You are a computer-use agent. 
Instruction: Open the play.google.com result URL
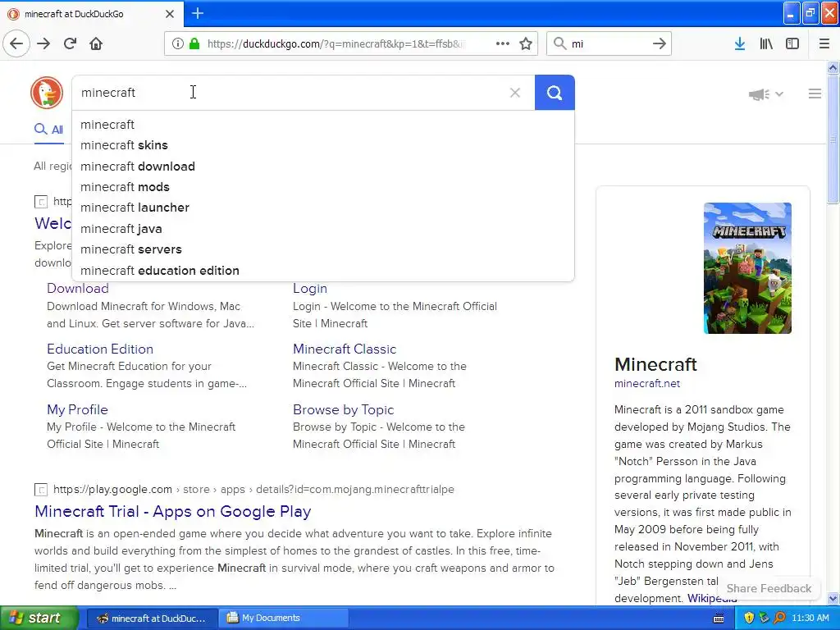coord(253,489)
